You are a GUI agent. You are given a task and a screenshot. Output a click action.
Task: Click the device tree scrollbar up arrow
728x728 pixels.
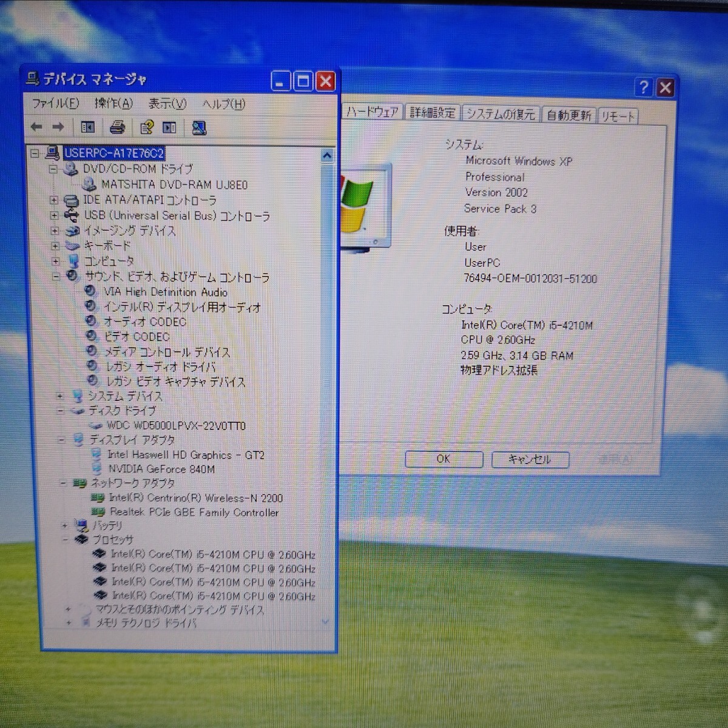pos(327,155)
